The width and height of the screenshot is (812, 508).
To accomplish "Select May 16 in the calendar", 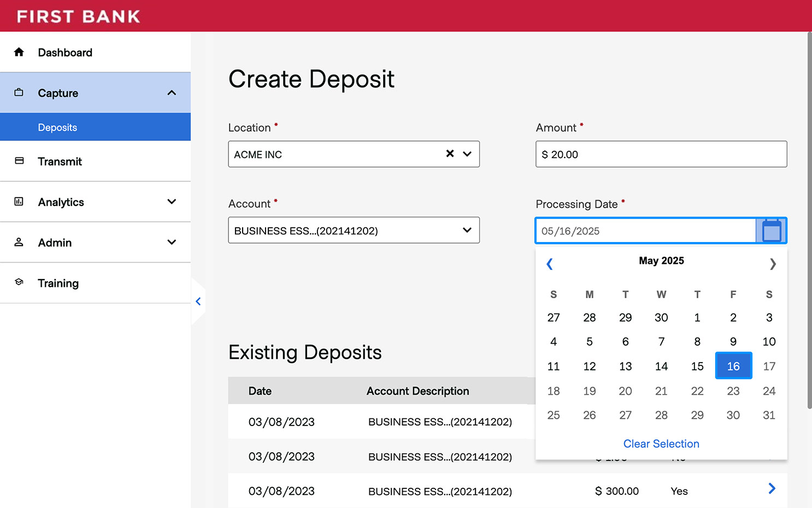I will [733, 366].
